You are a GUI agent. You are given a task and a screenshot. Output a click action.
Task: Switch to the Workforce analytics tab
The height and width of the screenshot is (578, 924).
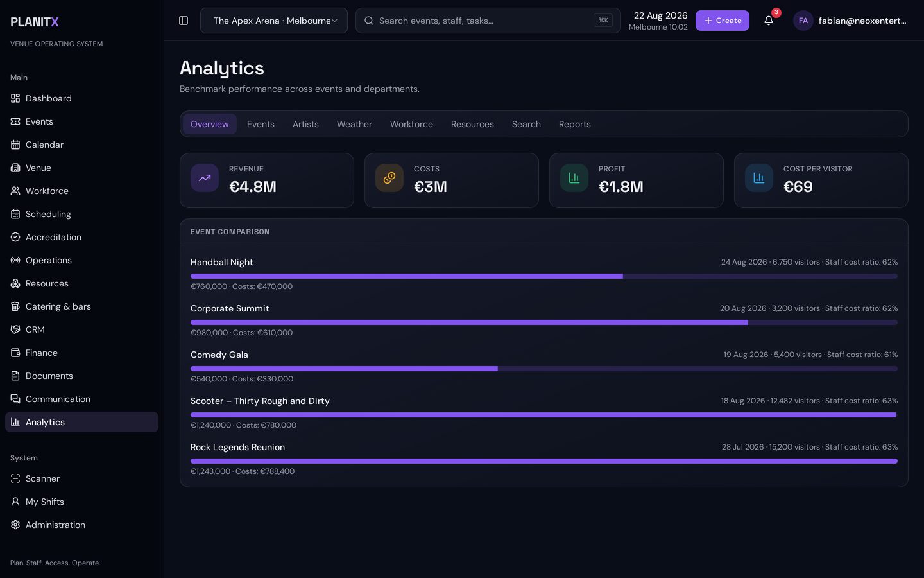click(411, 124)
